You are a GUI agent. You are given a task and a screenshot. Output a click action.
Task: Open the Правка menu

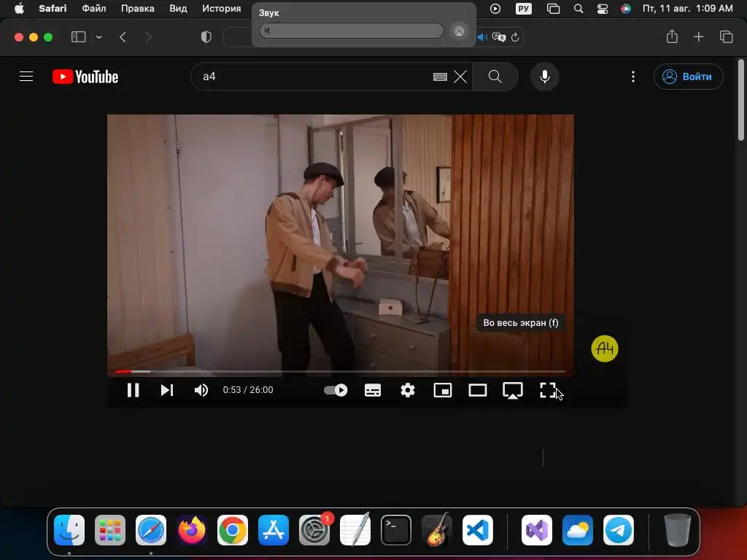[137, 9]
